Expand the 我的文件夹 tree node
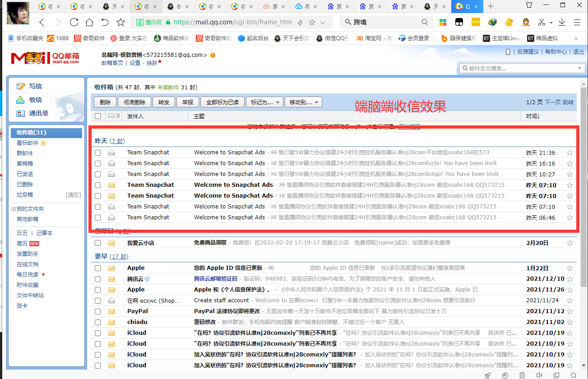The height and width of the screenshot is (379, 588). click(14, 209)
